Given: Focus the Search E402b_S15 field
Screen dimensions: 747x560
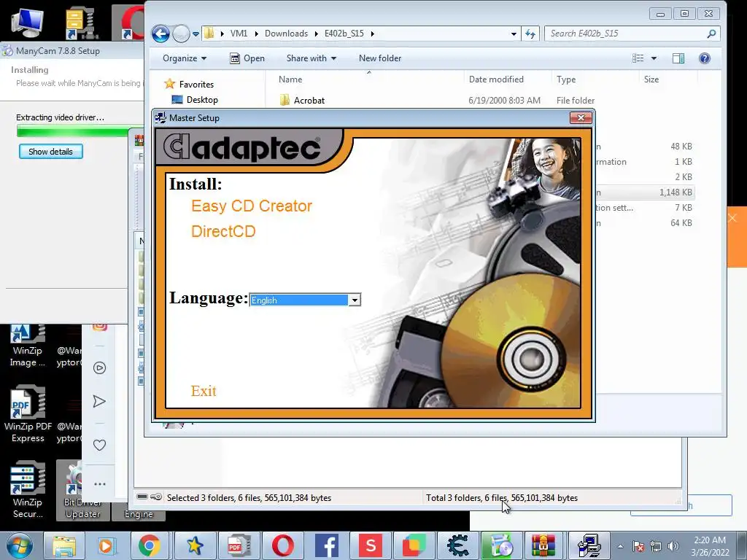Looking at the screenshot, I should (x=624, y=34).
